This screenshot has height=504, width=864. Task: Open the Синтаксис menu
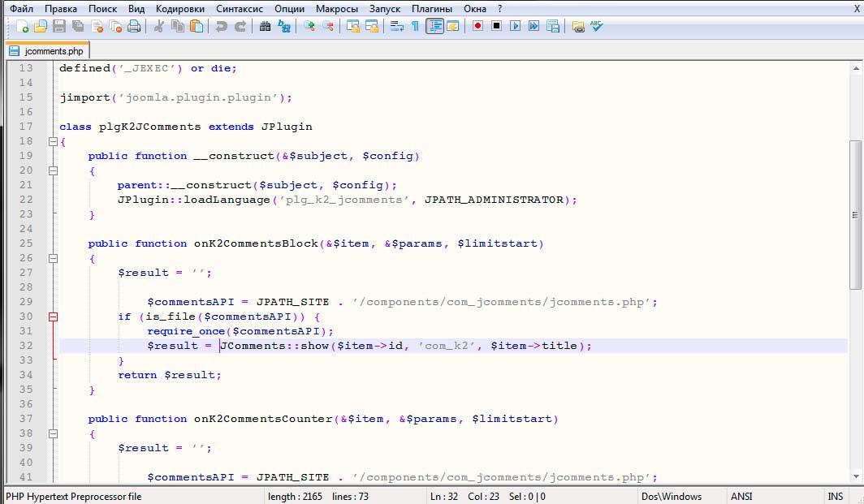(x=239, y=9)
